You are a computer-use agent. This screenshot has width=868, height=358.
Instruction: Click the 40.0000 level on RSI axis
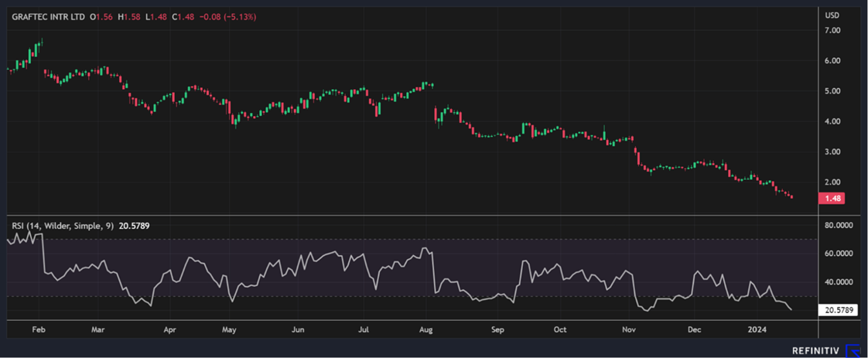tap(839, 282)
